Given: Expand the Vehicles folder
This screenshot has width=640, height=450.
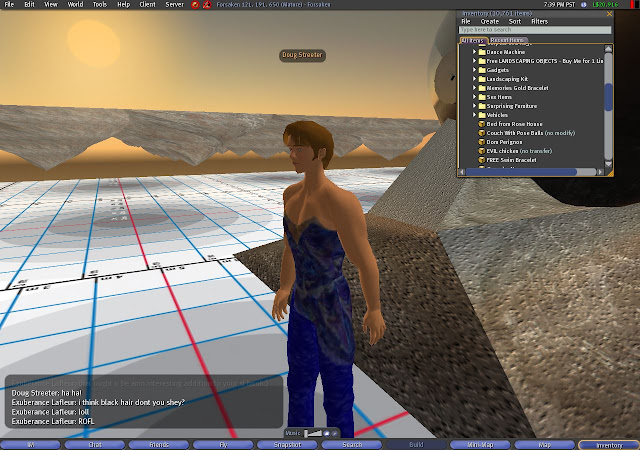Looking at the screenshot, I should [474, 115].
